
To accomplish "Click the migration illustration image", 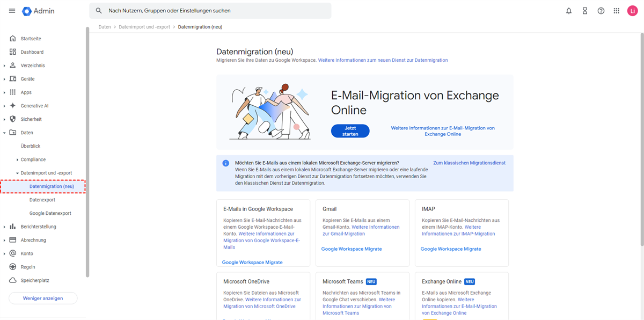I will (x=270, y=112).
